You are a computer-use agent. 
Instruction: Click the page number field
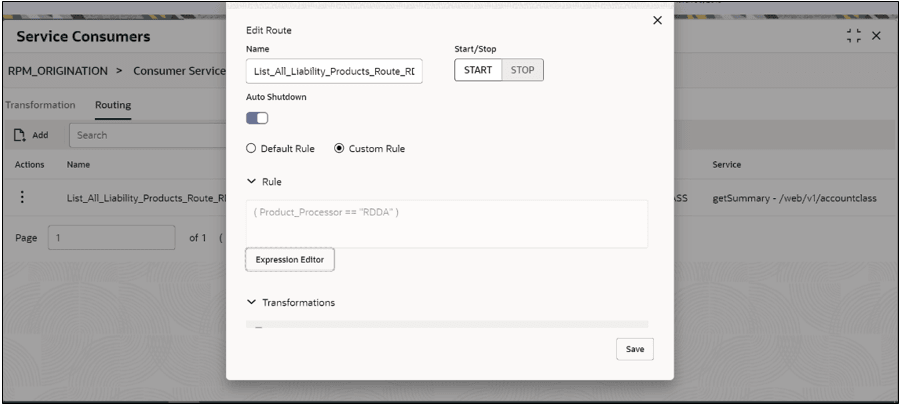[x=112, y=237]
